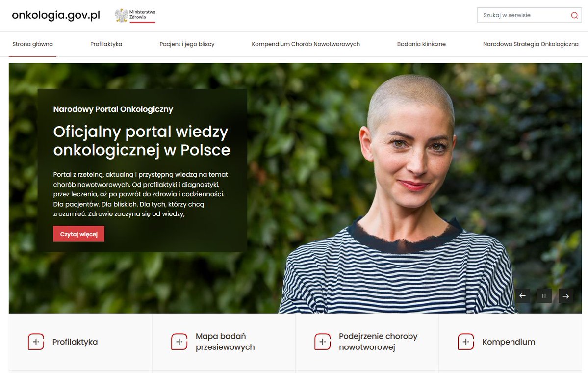
Task: Click the Narodowy Portal Onkologiczny subtitle
Action: pos(113,109)
